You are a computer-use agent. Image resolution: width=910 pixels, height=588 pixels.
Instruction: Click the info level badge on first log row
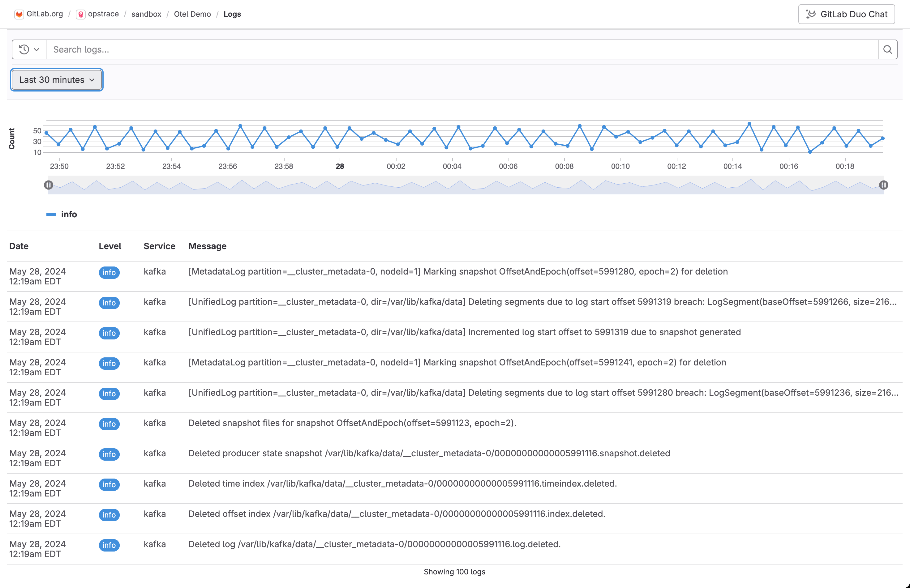[109, 273]
